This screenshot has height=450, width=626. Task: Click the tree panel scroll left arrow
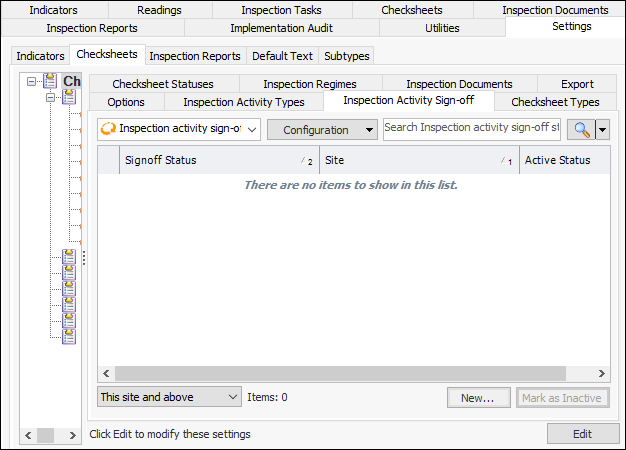(28, 435)
